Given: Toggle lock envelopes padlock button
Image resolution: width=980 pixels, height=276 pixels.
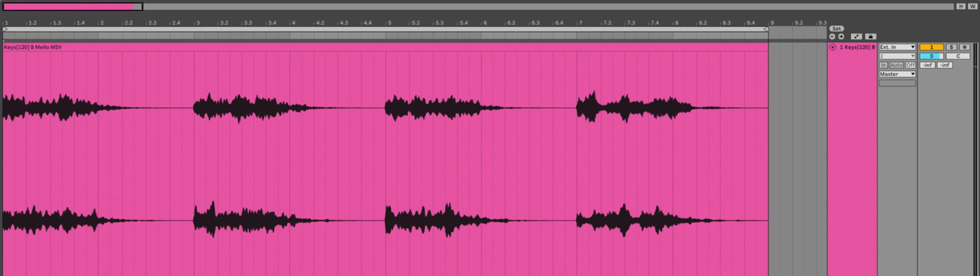Looking at the screenshot, I should coord(871,36).
